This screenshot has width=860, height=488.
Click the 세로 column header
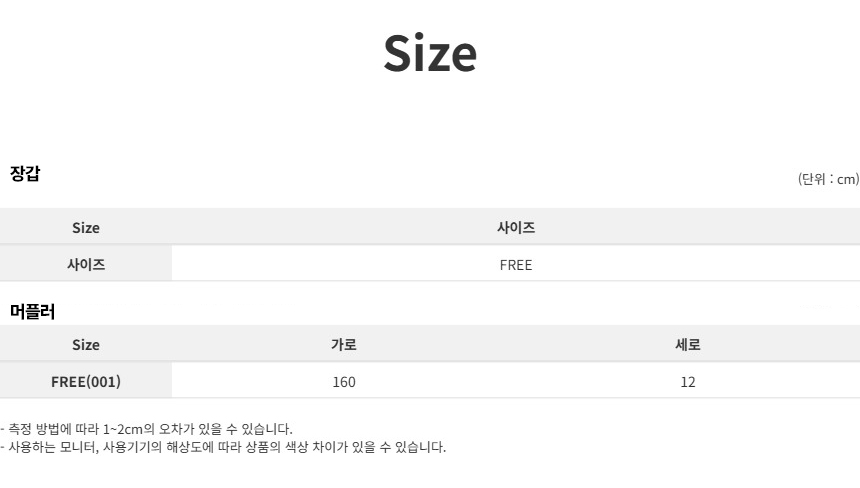click(688, 344)
